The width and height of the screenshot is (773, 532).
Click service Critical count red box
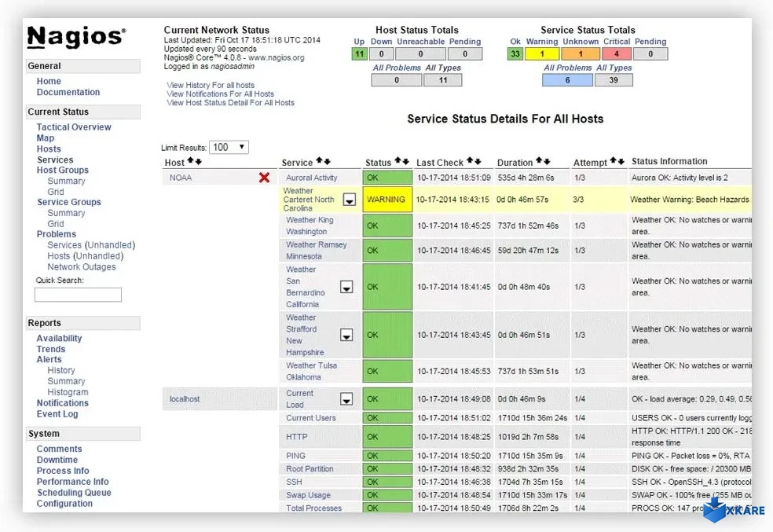click(616, 53)
